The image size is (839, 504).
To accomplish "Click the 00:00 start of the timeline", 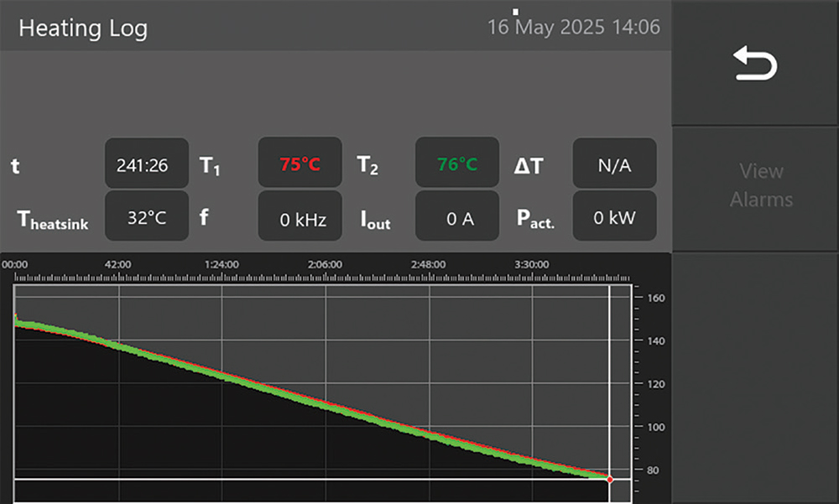I will pyautogui.click(x=15, y=264).
